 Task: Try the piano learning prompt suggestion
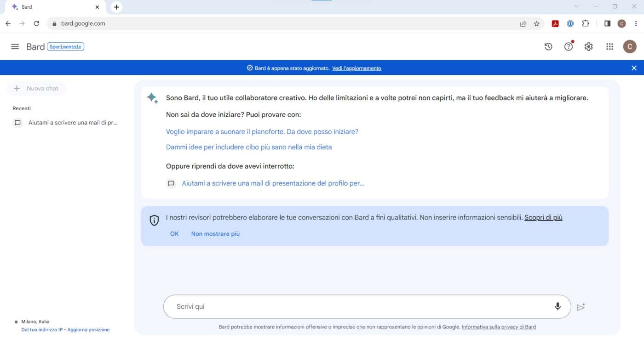[262, 132]
